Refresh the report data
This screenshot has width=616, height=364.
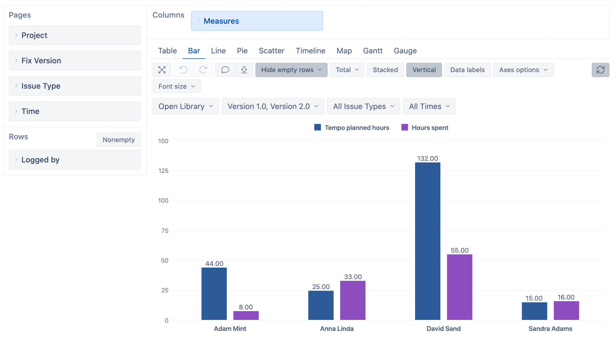point(600,70)
